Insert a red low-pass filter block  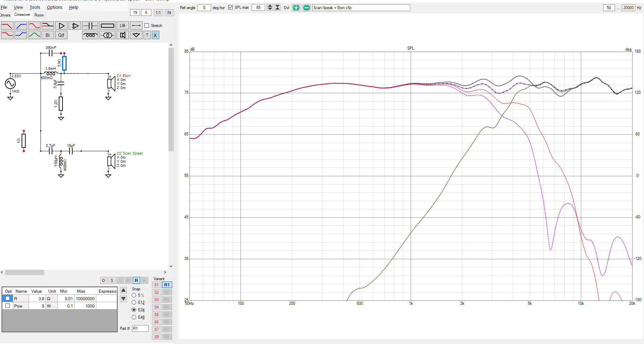pyautogui.click(x=7, y=26)
